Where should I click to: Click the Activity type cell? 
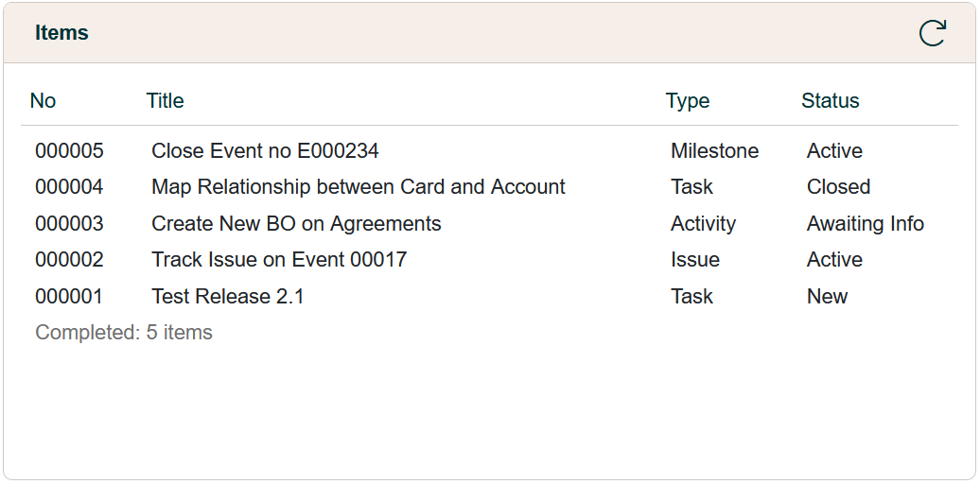(703, 224)
